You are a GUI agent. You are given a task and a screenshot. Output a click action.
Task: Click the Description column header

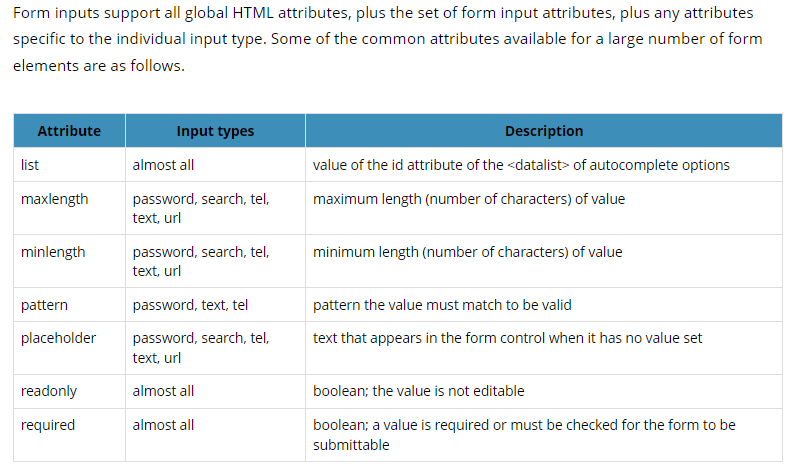coord(543,131)
